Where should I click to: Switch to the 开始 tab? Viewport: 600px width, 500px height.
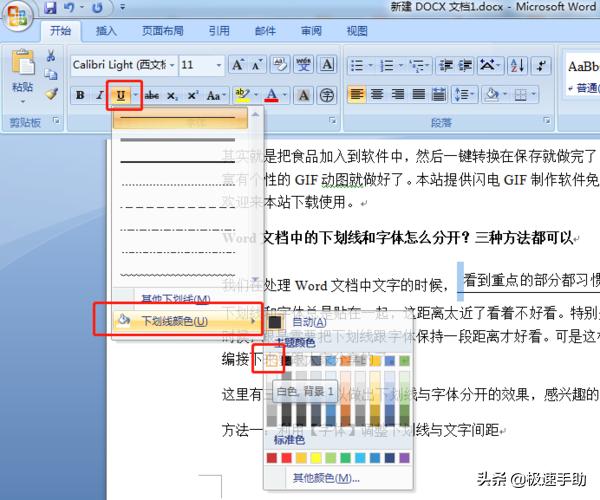point(61,31)
